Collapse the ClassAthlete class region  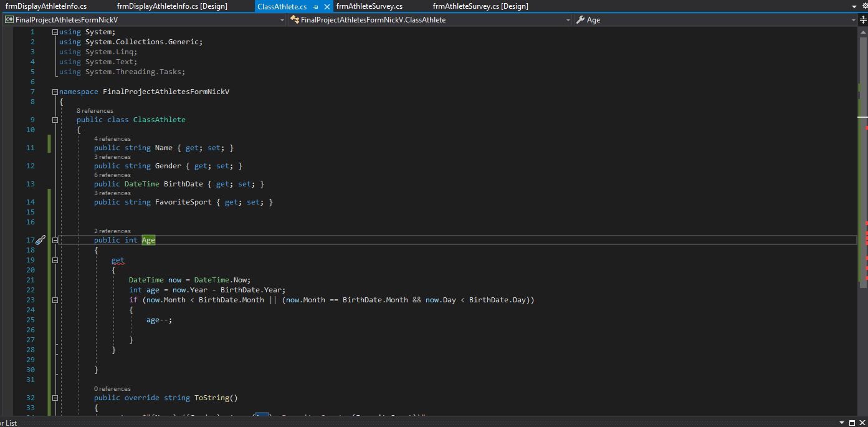[55, 120]
